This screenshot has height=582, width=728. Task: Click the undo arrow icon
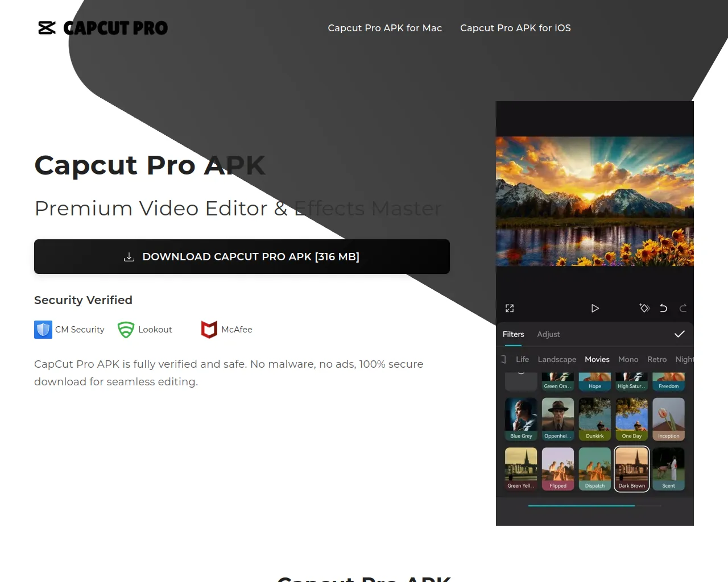[664, 308]
